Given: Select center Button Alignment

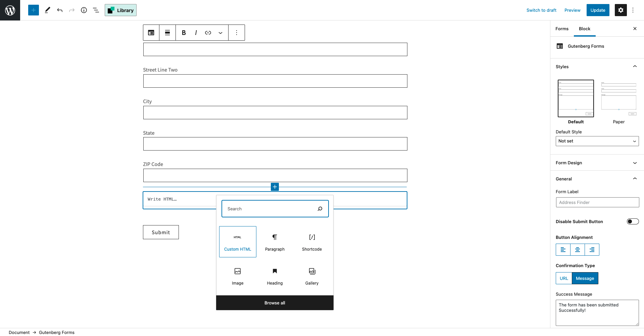Looking at the screenshot, I should pos(577,250).
